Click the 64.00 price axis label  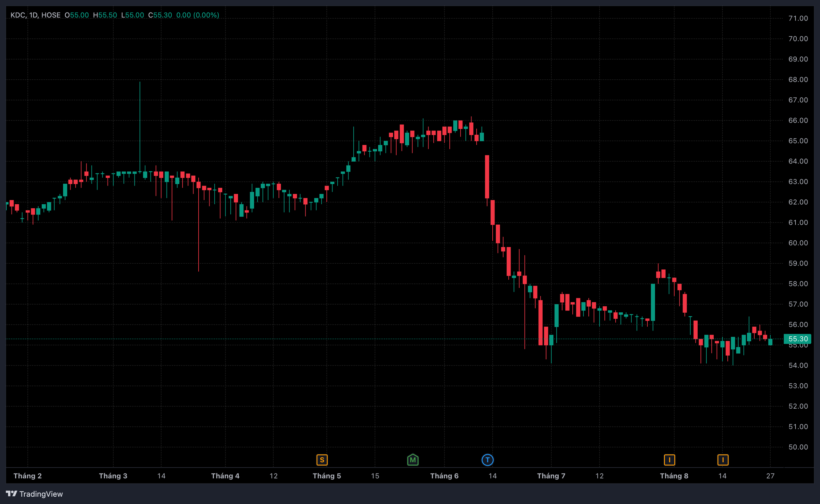tap(798, 161)
